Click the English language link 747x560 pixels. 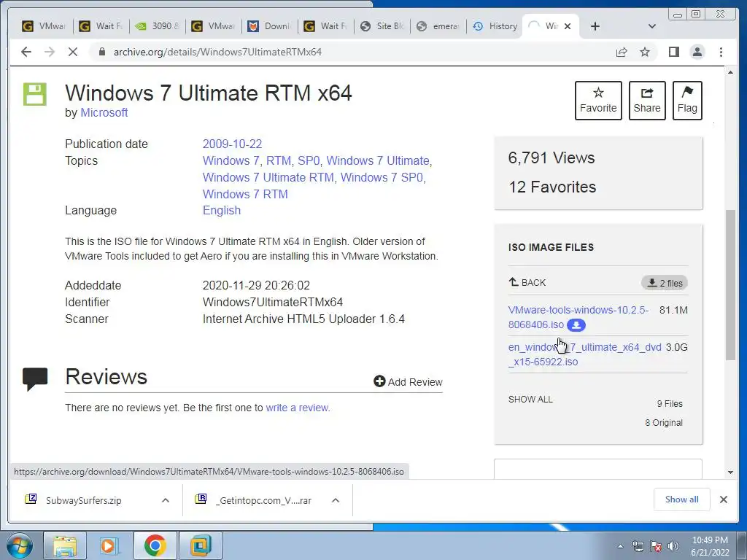point(222,211)
